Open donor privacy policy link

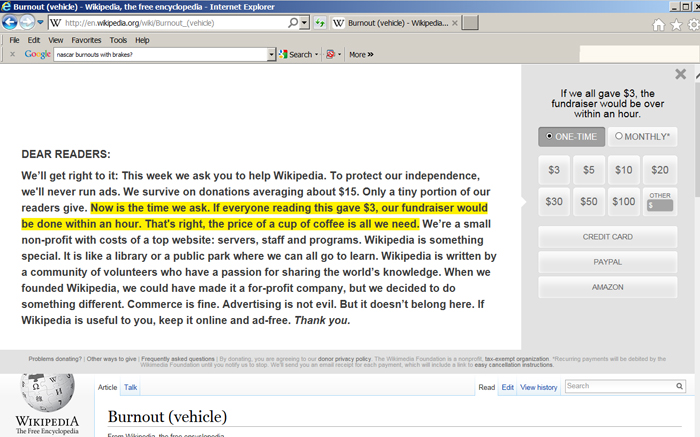[x=344, y=359]
